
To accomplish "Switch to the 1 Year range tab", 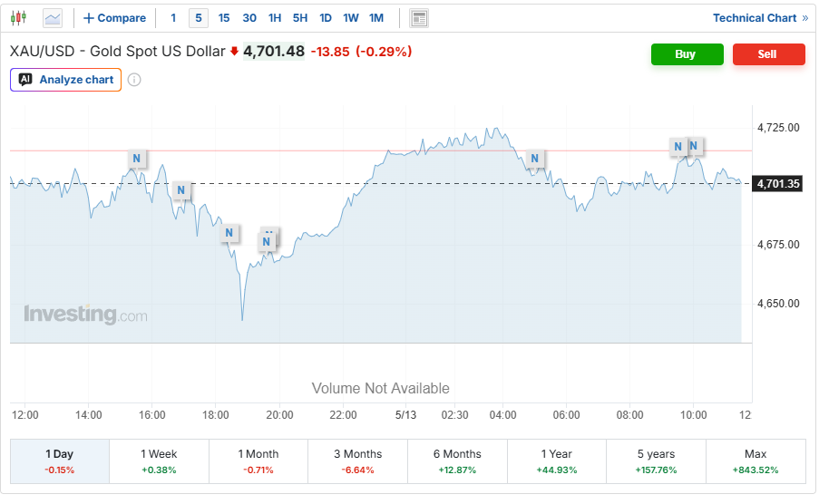I will [557, 461].
